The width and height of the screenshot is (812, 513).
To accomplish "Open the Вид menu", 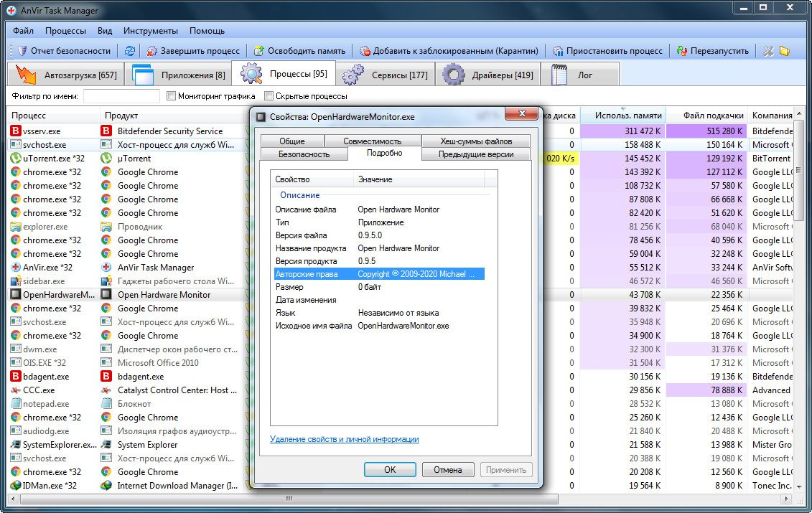I will tap(105, 31).
